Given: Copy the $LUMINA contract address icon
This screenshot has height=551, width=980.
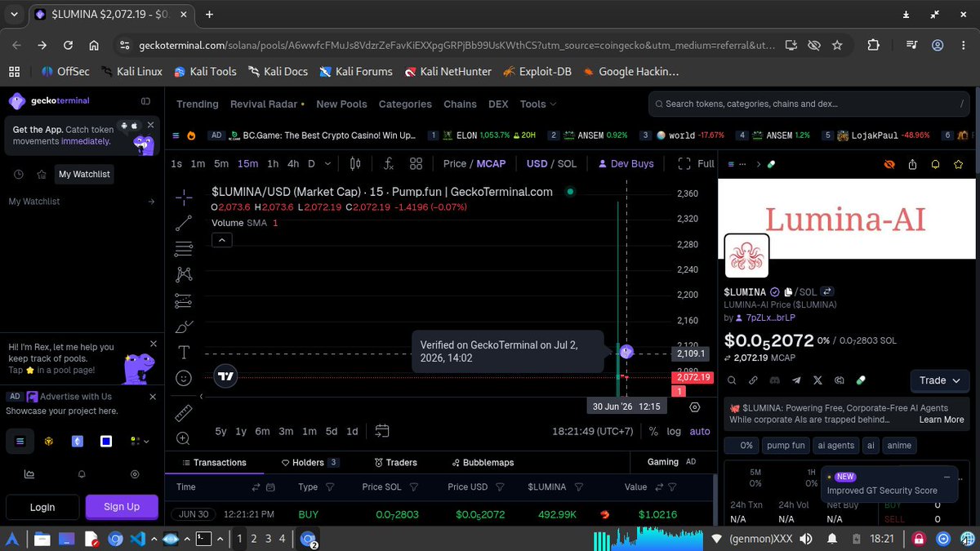Looking at the screenshot, I should click(788, 291).
